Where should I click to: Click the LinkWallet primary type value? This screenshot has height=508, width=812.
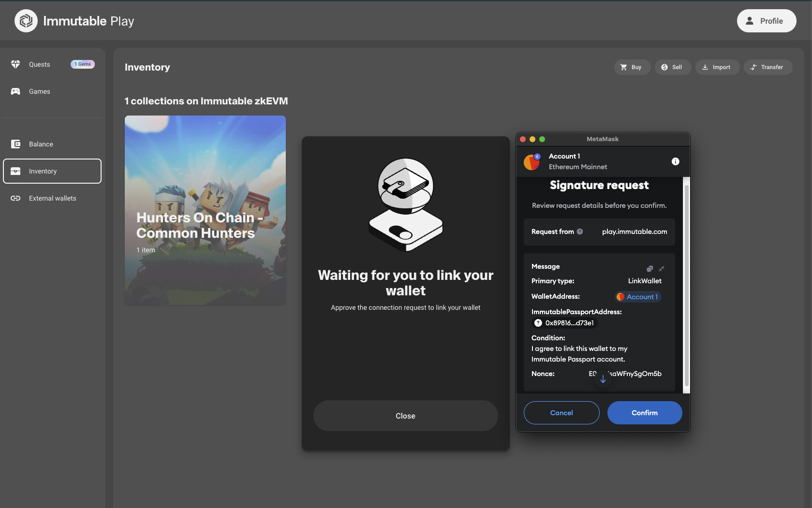[x=645, y=281]
